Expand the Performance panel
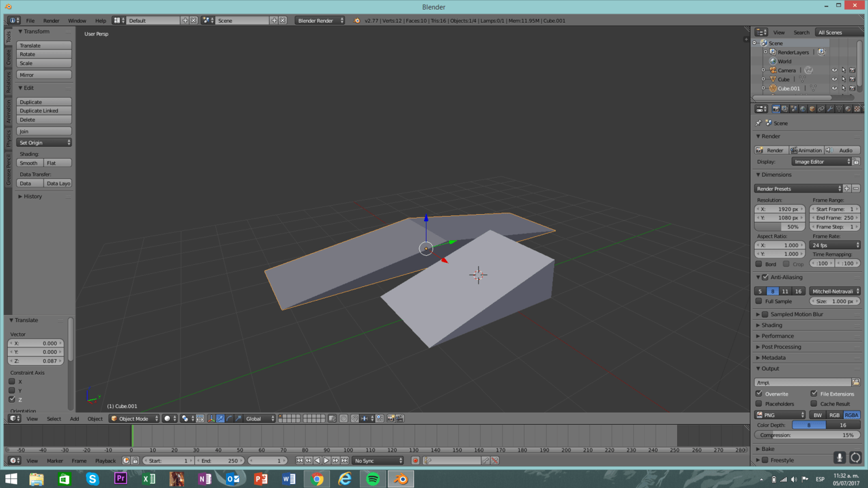Image resolution: width=868 pixels, height=488 pixels. click(x=777, y=336)
